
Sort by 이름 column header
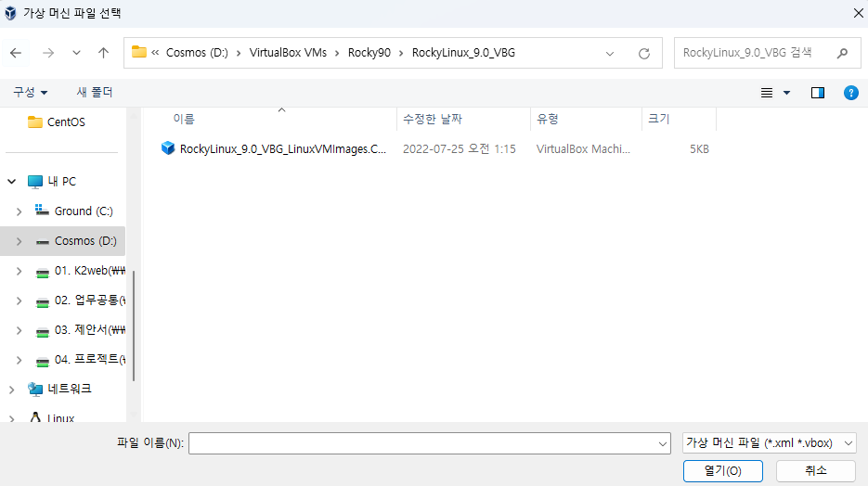click(184, 119)
